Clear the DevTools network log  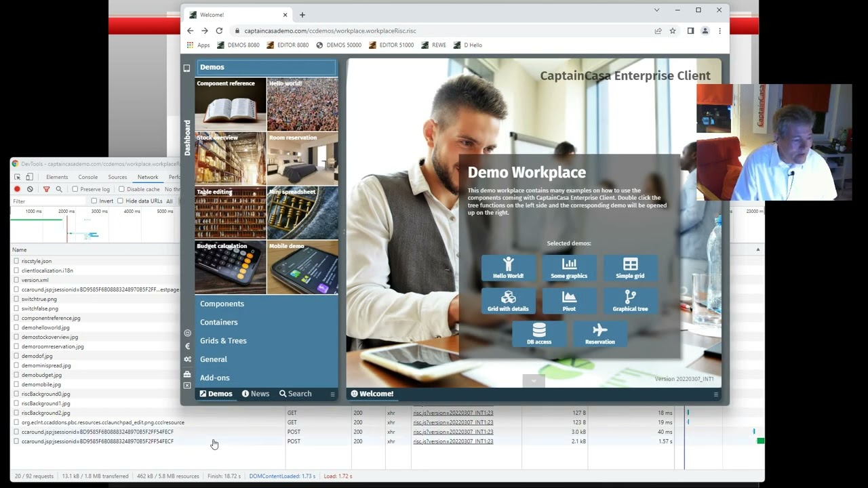(30, 189)
